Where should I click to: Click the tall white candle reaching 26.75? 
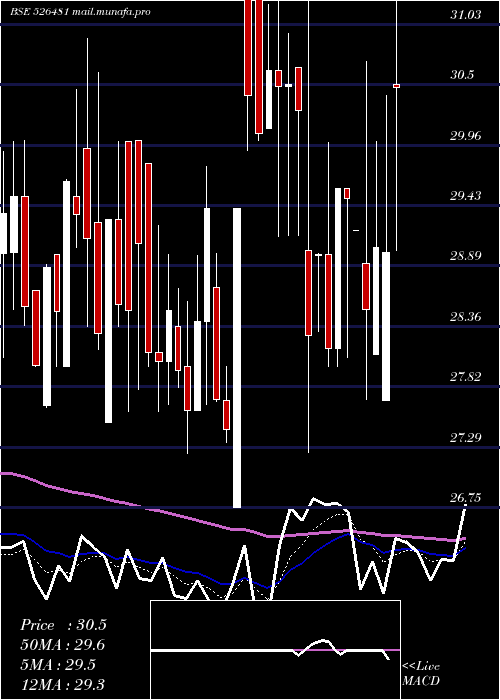coord(237,358)
